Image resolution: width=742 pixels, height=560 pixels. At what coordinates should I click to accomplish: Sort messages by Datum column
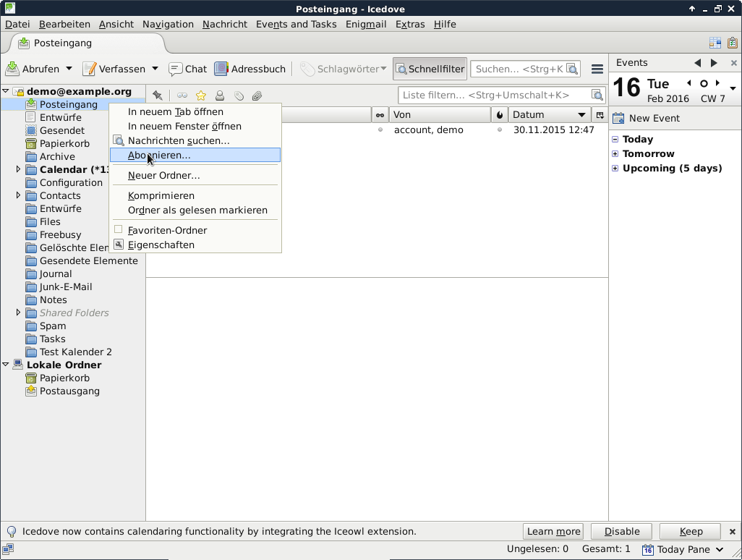[x=550, y=115]
